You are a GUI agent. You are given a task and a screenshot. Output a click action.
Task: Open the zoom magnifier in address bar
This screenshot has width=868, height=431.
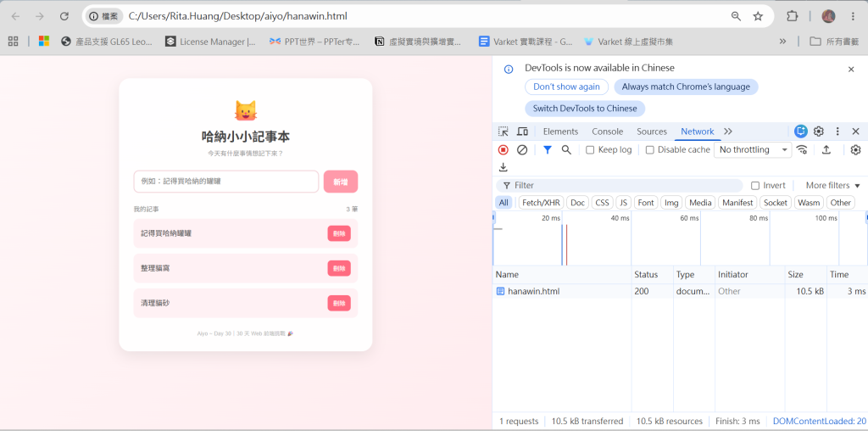[x=736, y=16]
